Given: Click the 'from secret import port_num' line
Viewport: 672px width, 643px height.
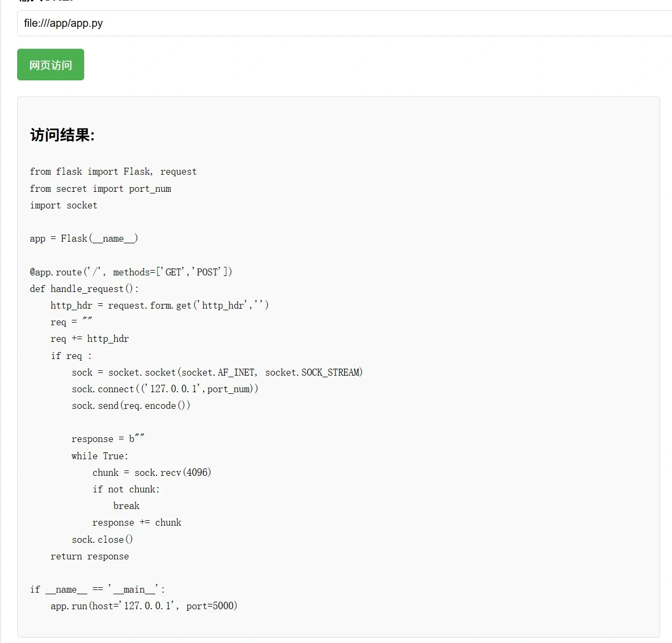Looking at the screenshot, I should pyautogui.click(x=101, y=189).
